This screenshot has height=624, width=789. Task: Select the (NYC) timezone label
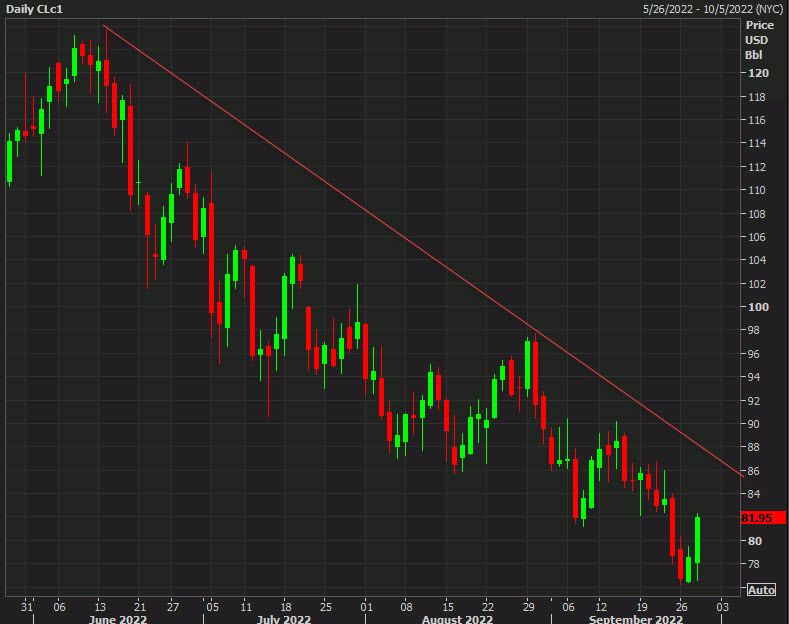[x=768, y=9]
